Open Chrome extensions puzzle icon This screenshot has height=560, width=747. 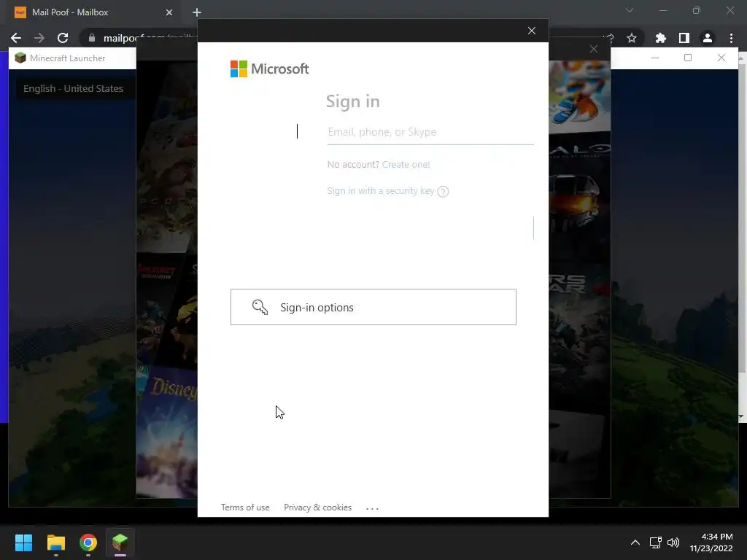(660, 38)
